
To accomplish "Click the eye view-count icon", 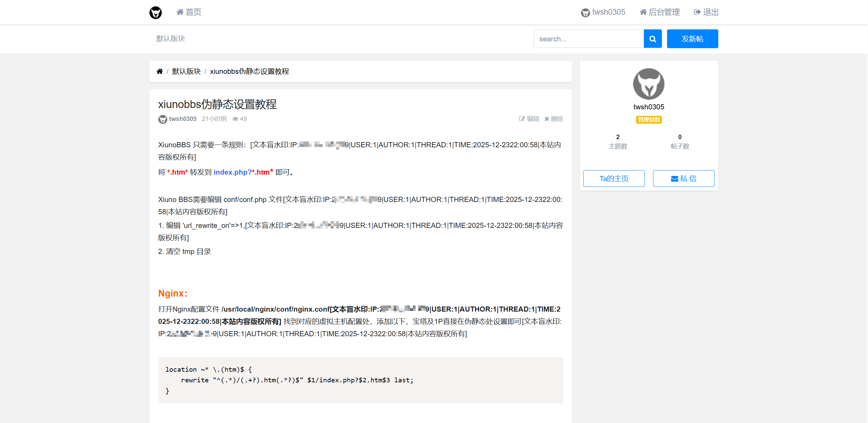I will [235, 119].
